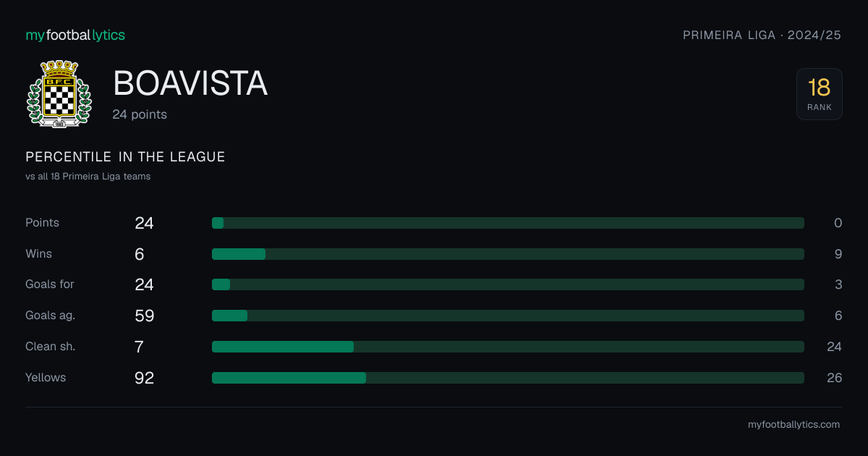The width and height of the screenshot is (868, 456).
Task: Click the Yellows percentile bar
Action: click(x=508, y=378)
